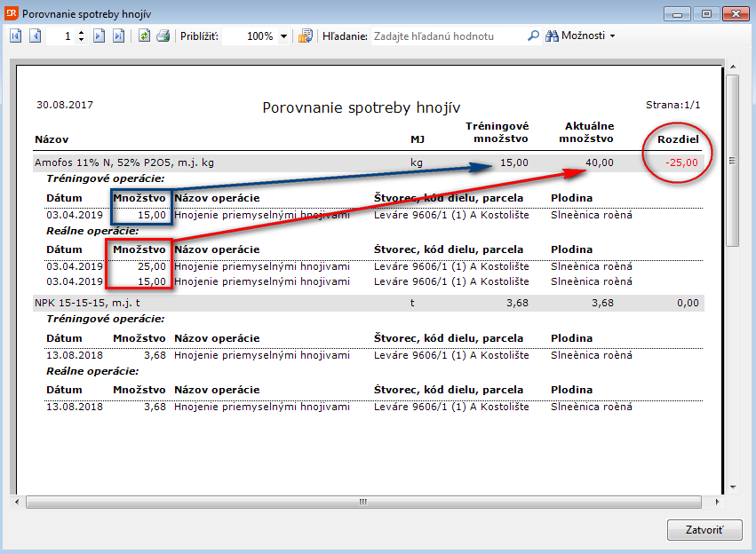Click the binoculars Možnosti icon
756x554 pixels.
click(552, 36)
